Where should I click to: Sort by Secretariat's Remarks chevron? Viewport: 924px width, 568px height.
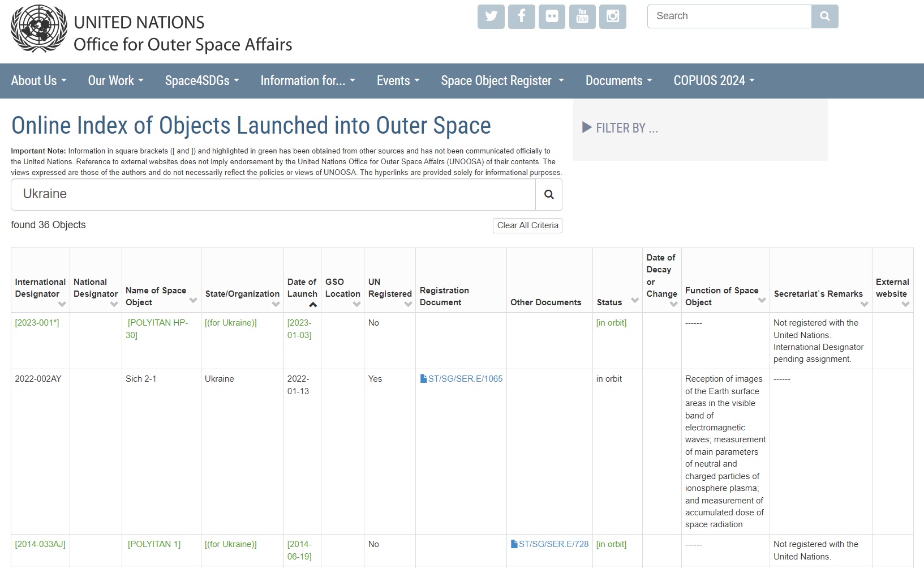point(864,305)
